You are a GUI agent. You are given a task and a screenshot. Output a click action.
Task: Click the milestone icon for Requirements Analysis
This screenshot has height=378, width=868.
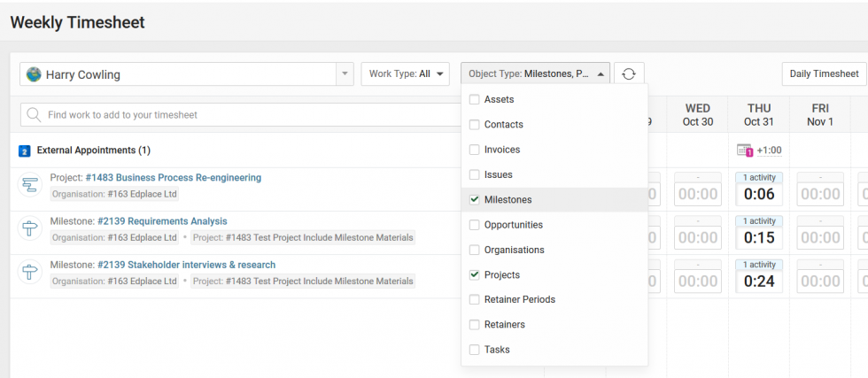(30, 228)
